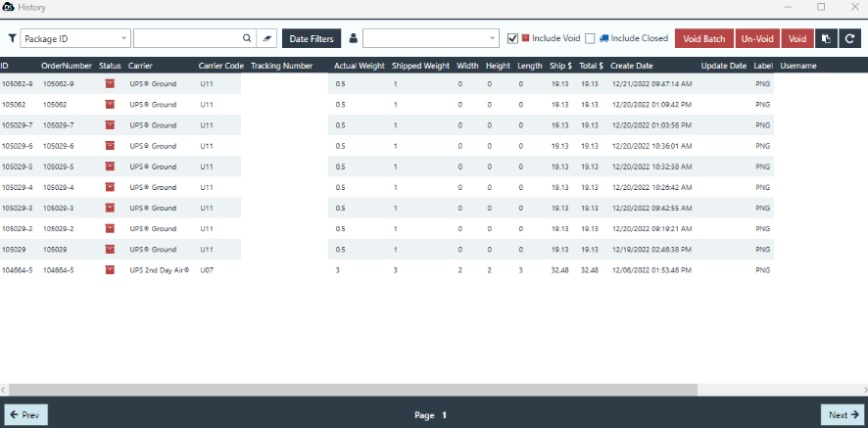Image resolution: width=868 pixels, height=428 pixels.
Task: Sort by Carrier column header
Action: [x=140, y=66]
